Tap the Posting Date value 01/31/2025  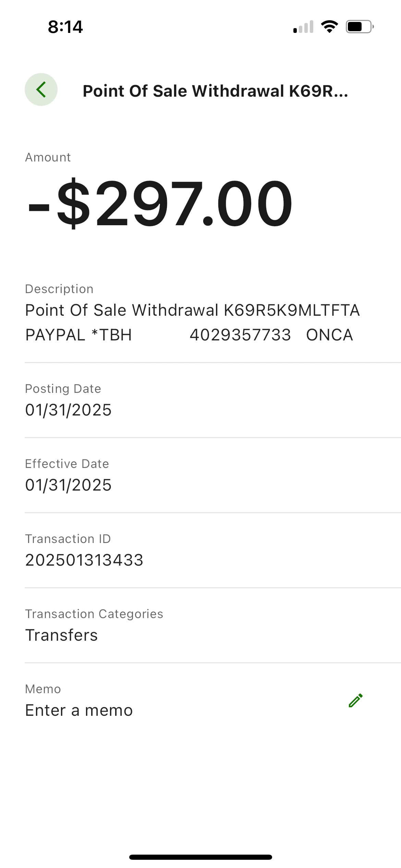(69, 410)
